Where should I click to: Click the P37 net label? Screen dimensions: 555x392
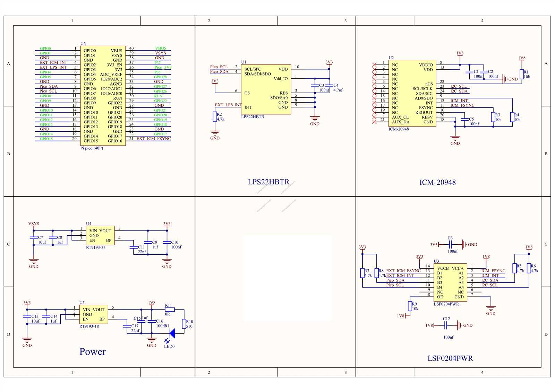tap(157, 63)
